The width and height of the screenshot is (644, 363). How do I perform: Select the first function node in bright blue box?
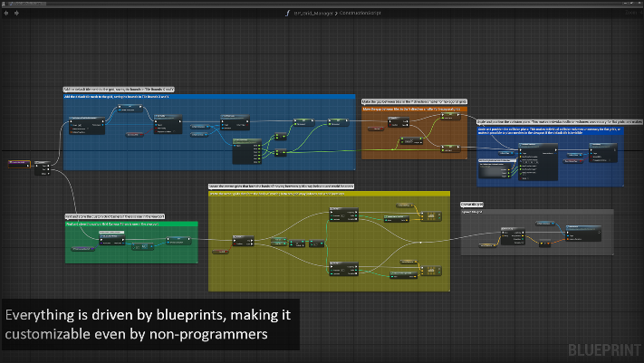[x=87, y=125]
